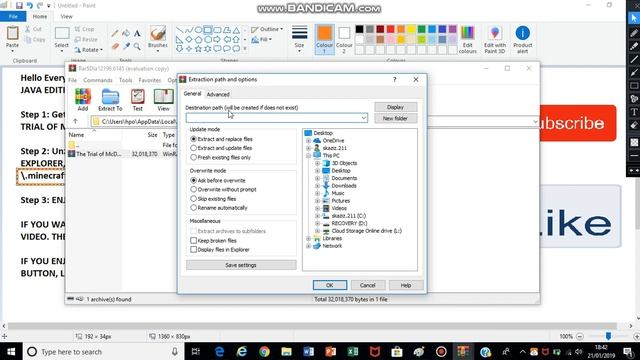This screenshot has height=360, width=640.
Task: Click Cancel in the extraction dialog
Action: coord(368,285)
